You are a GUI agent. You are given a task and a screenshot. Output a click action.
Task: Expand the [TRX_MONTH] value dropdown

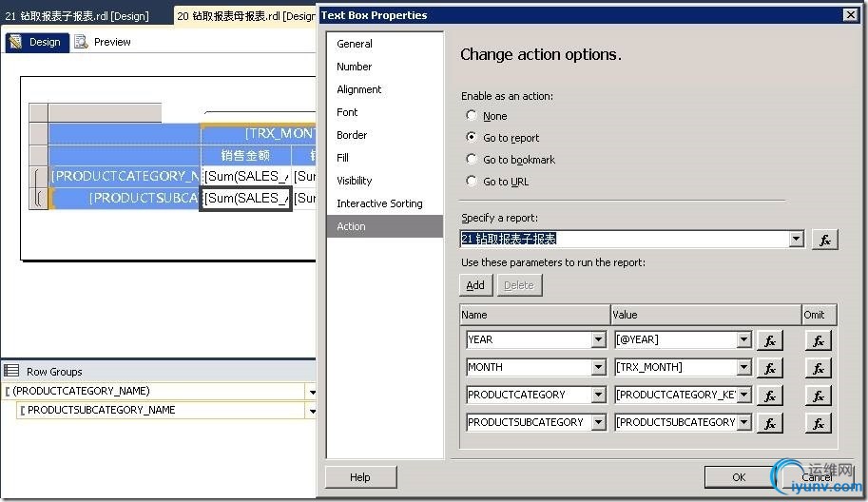tap(744, 367)
